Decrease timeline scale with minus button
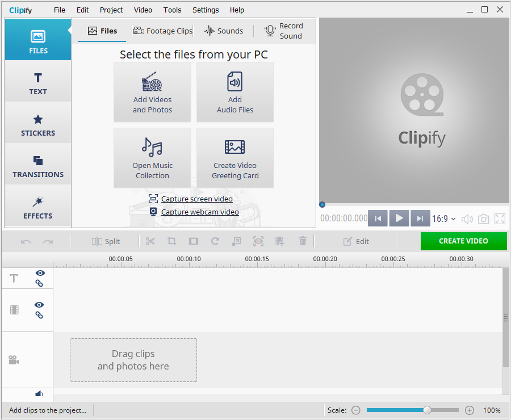Screen dimensions: 511x420 pos(356,410)
